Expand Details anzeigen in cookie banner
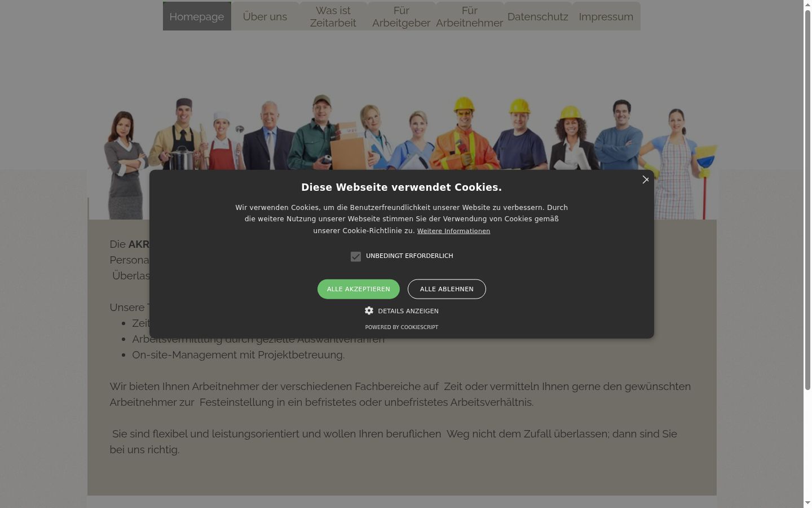Image resolution: width=812 pixels, height=508 pixels. [401, 311]
